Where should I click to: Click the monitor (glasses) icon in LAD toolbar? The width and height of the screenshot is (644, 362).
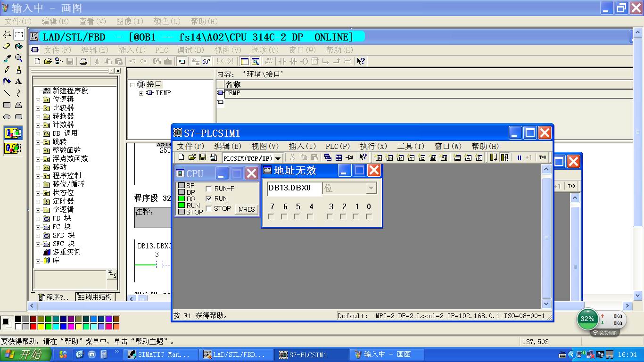tap(206, 61)
